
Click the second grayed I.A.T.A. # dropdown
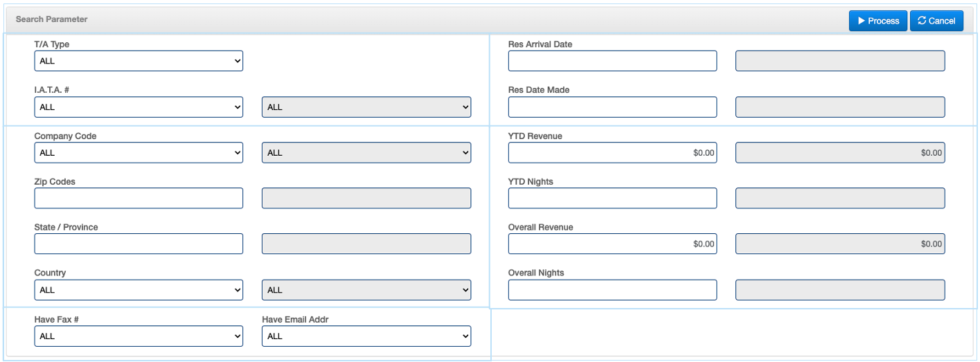click(x=366, y=107)
